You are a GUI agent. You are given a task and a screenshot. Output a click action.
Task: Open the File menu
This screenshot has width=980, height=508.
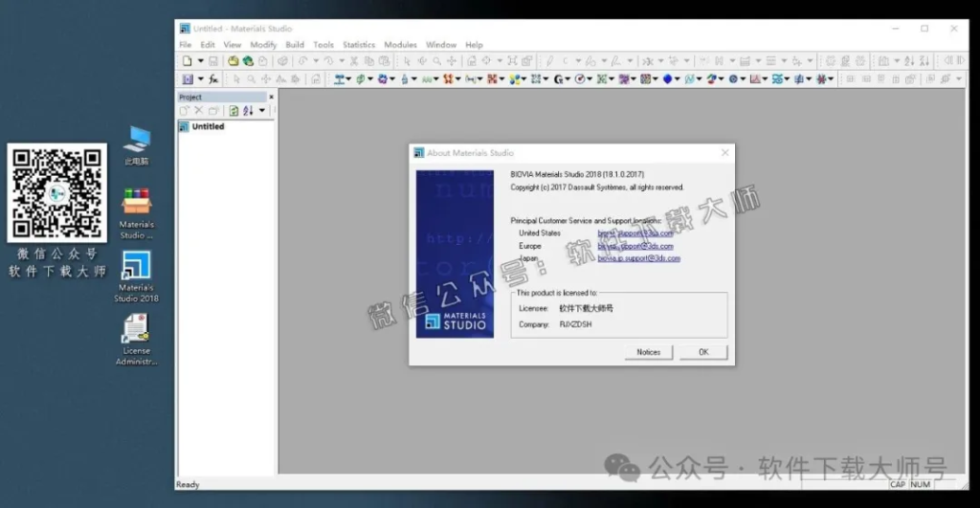pyautogui.click(x=185, y=45)
